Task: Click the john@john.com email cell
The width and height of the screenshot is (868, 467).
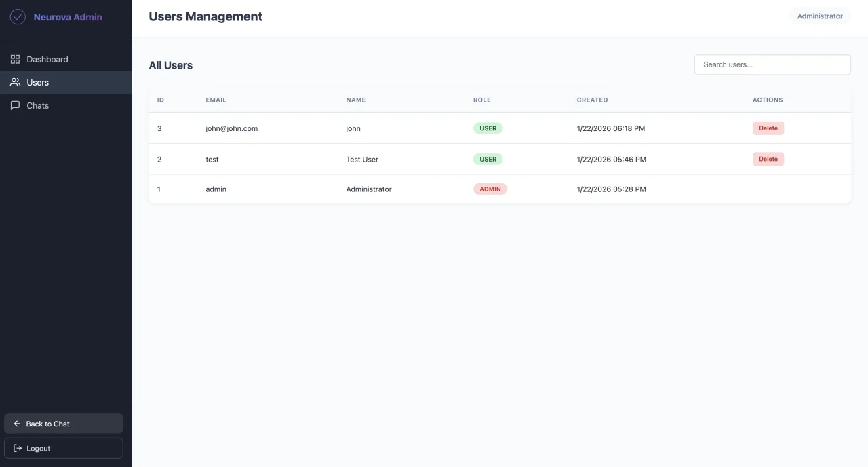Action: [232, 128]
